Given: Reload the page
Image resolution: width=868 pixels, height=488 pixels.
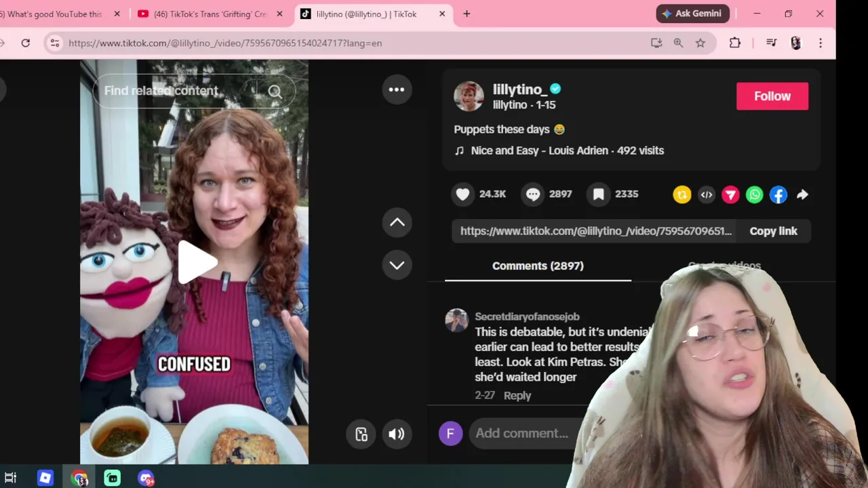Looking at the screenshot, I should (x=25, y=43).
